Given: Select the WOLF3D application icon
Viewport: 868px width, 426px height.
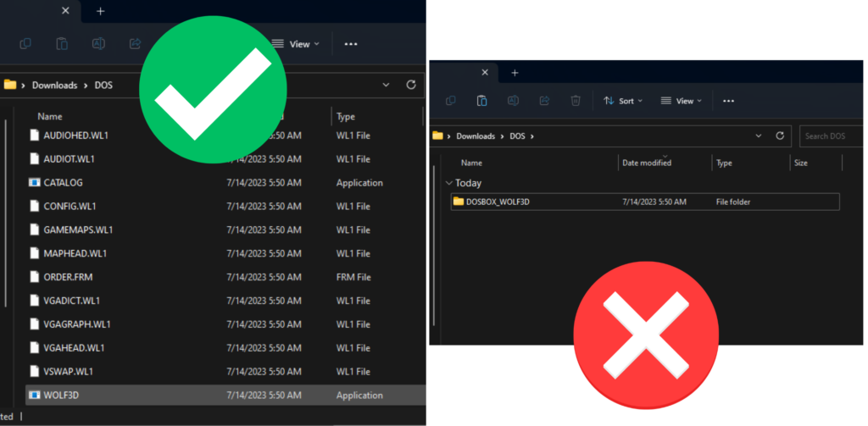Looking at the screenshot, I should tap(34, 395).
